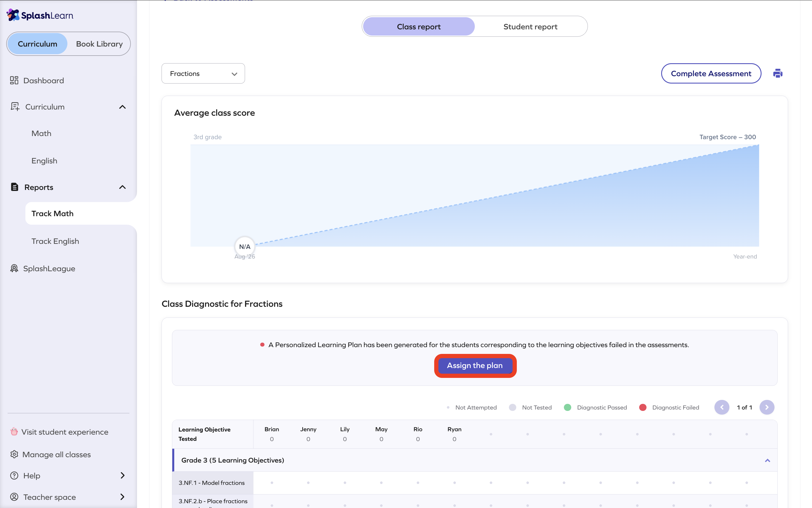Click Visit student experience link

point(65,432)
